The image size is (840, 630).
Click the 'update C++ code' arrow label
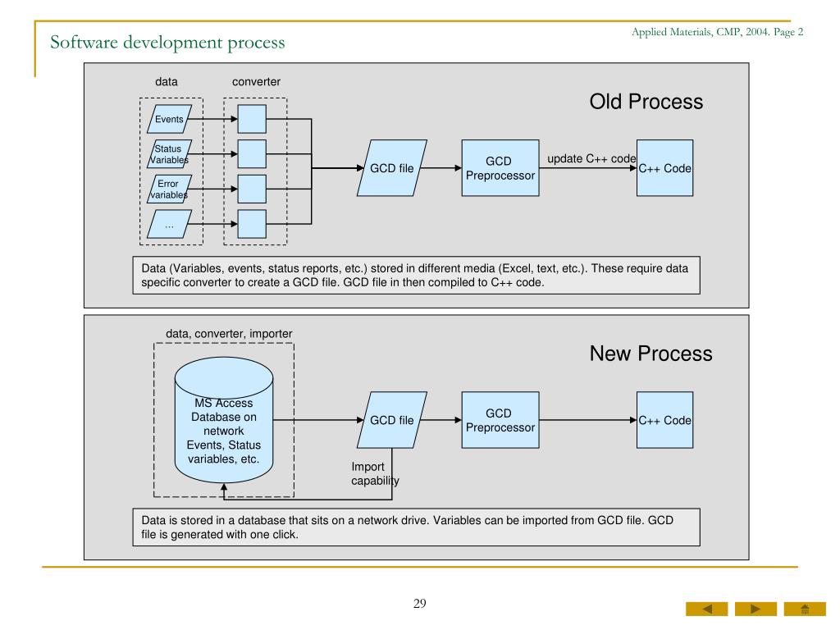pyautogui.click(x=591, y=158)
